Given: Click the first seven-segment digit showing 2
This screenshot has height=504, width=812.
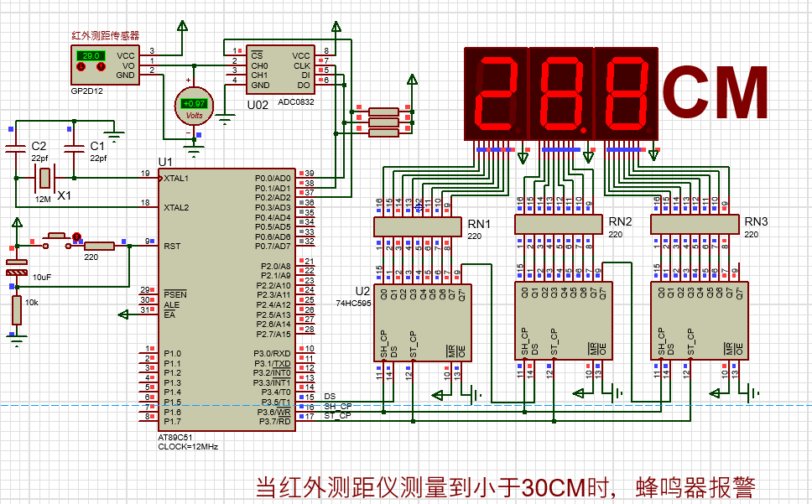Looking at the screenshot, I should coord(496,94).
